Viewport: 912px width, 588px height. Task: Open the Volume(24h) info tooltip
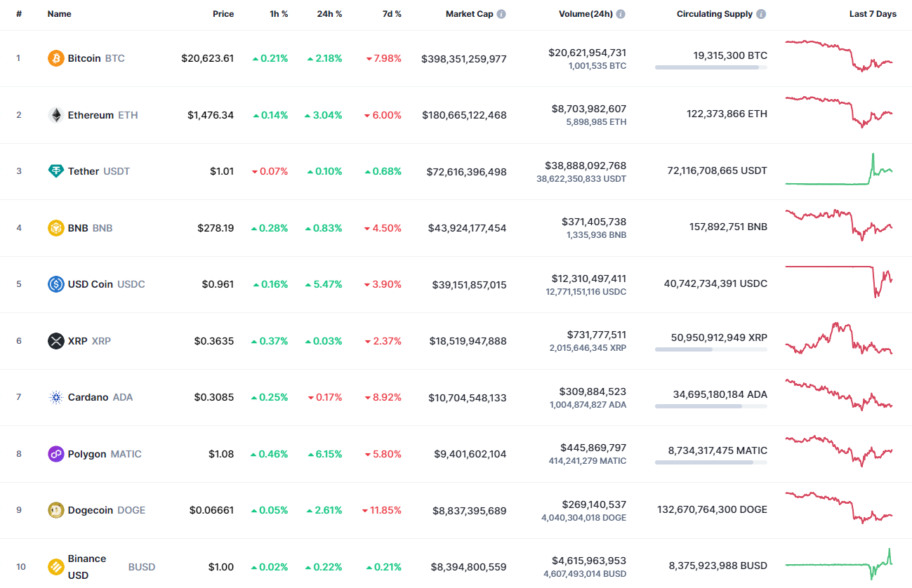619,13
